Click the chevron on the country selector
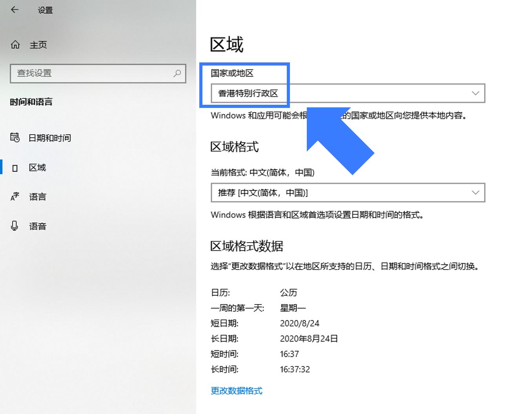The image size is (532, 414). click(475, 93)
